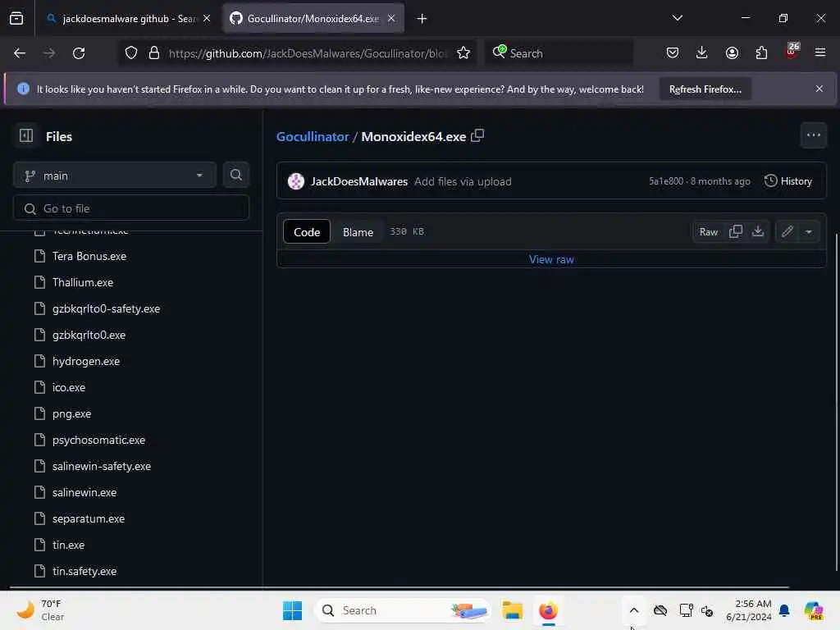Close the jackdoesmalware github search tab

(x=207, y=18)
